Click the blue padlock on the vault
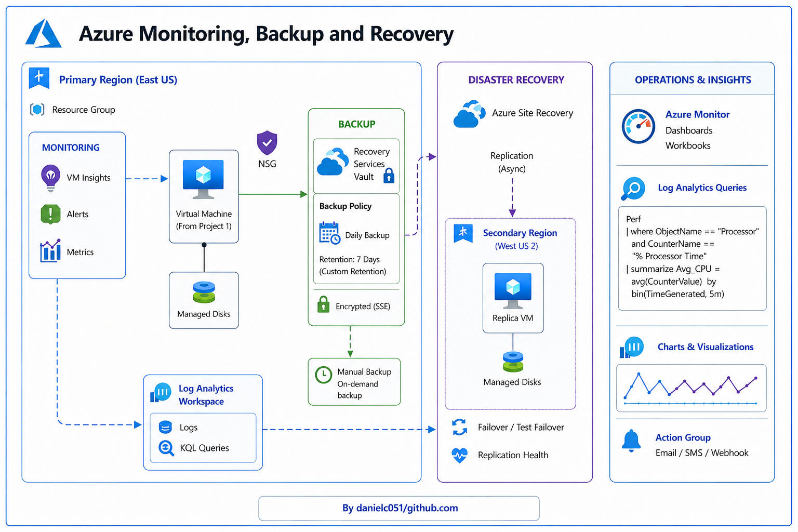Image resolution: width=798 pixels, height=532 pixels. [389, 176]
